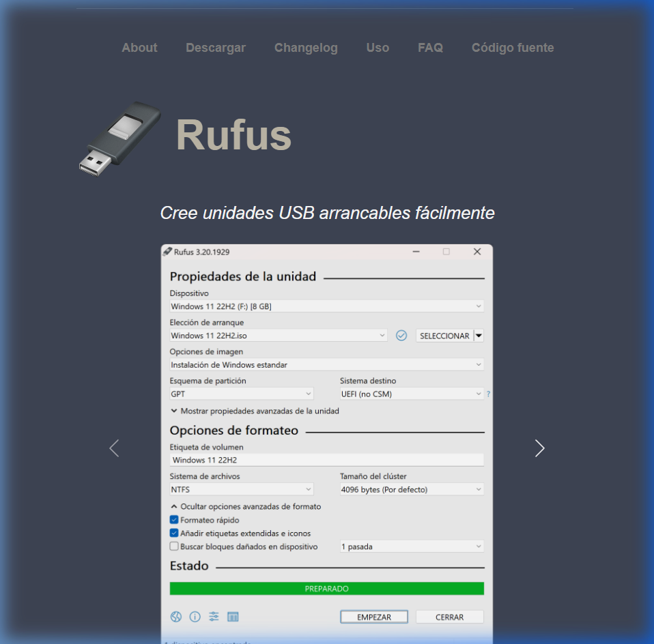
Task: Click the Rufus window close X button
Action: pos(477,252)
